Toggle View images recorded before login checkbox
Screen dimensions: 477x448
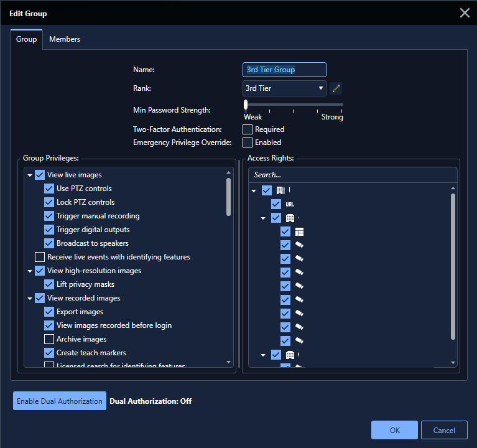coord(49,325)
